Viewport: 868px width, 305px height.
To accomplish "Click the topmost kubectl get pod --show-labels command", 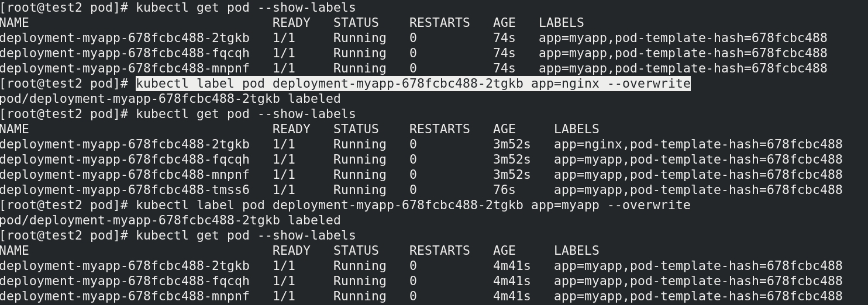I will (246, 8).
